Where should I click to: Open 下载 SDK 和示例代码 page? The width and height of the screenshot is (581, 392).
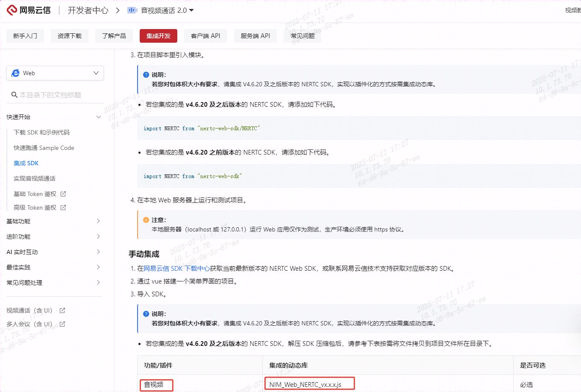click(41, 132)
